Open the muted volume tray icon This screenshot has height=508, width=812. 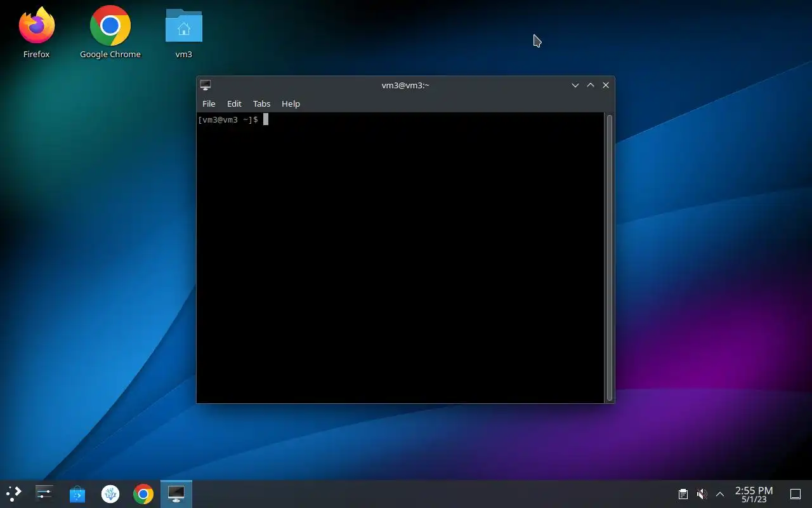tap(702, 493)
